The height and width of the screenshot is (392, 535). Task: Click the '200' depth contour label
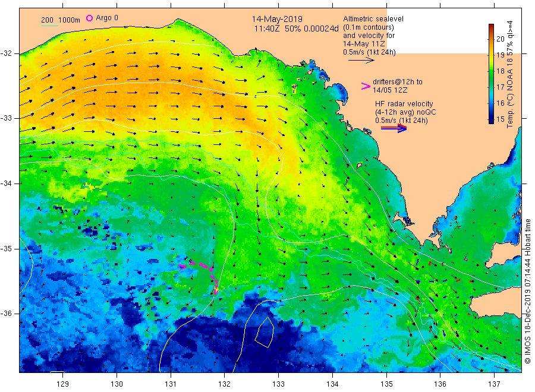[x=47, y=20]
